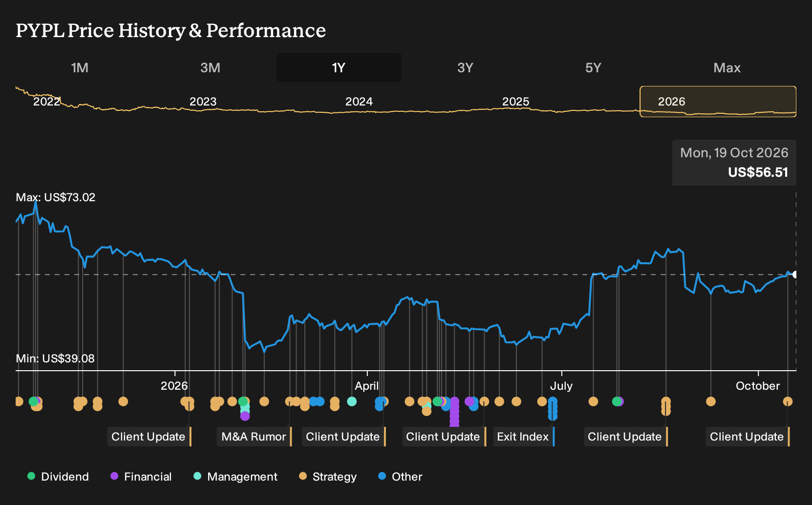The height and width of the screenshot is (505, 812).
Task: Click the active 1Y range tab
Action: (339, 67)
